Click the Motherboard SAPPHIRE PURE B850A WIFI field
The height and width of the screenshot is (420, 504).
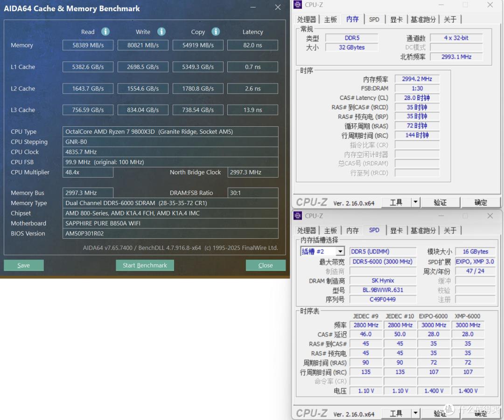pyautogui.click(x=170, y=223)
